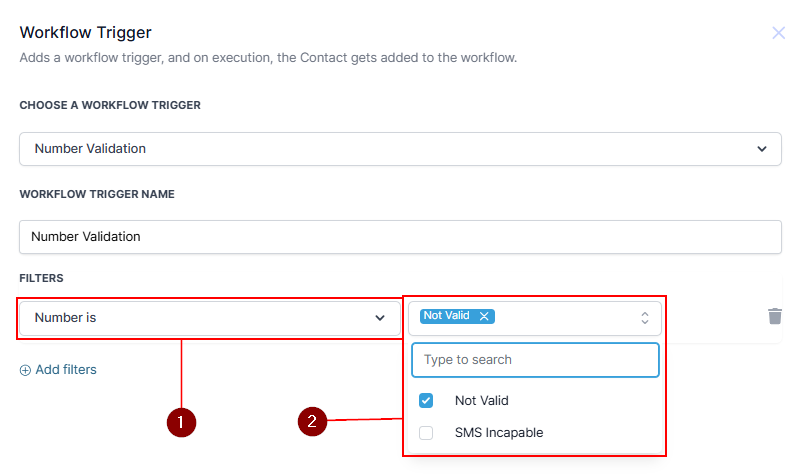Uncheck the Not Valid checkbox

426,401
